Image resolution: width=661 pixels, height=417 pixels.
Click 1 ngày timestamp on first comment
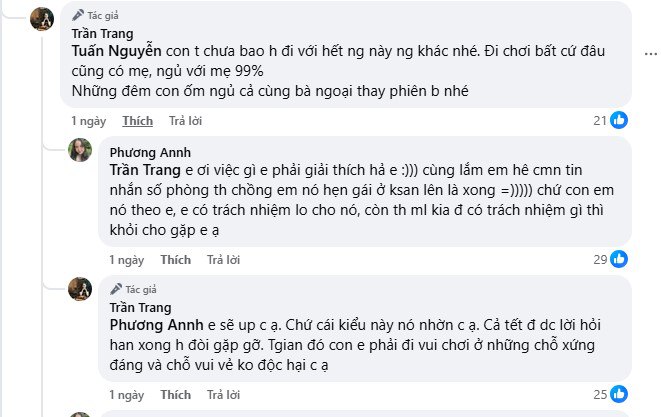87,121
